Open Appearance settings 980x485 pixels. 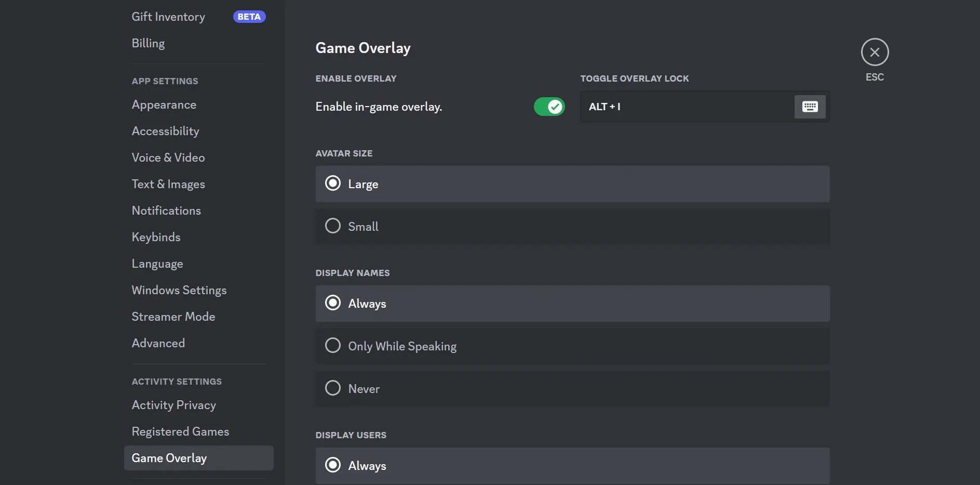pyautogui.click(x=164, y=104)
